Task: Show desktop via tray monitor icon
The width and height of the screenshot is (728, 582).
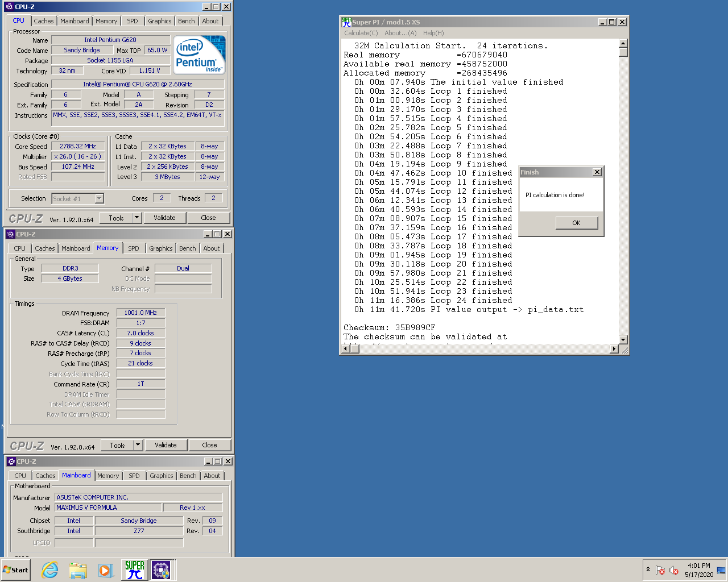Action: click(x=721, y=570)
